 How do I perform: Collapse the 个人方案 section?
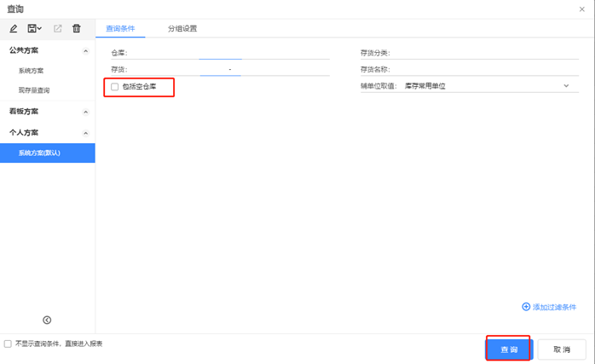coord(86,133)
